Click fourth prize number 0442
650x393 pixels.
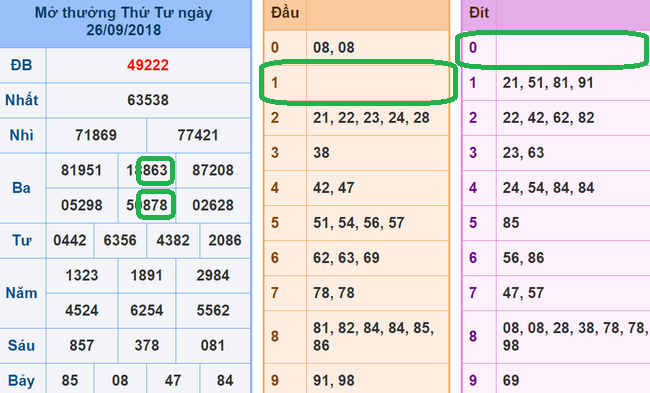(70, 240)
